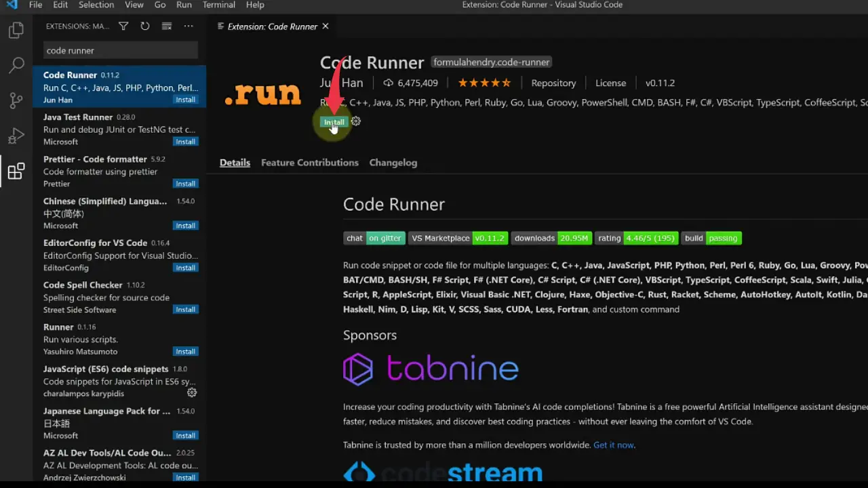Open extensions panel more actions menu
The image size is (868, 488).
pos(188,26)
